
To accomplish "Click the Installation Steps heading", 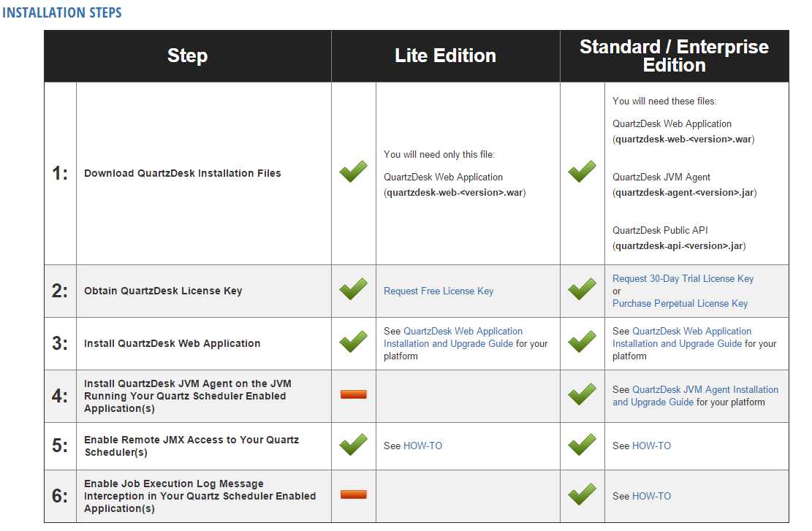I will pyautogui.click(x=61, y=12).
